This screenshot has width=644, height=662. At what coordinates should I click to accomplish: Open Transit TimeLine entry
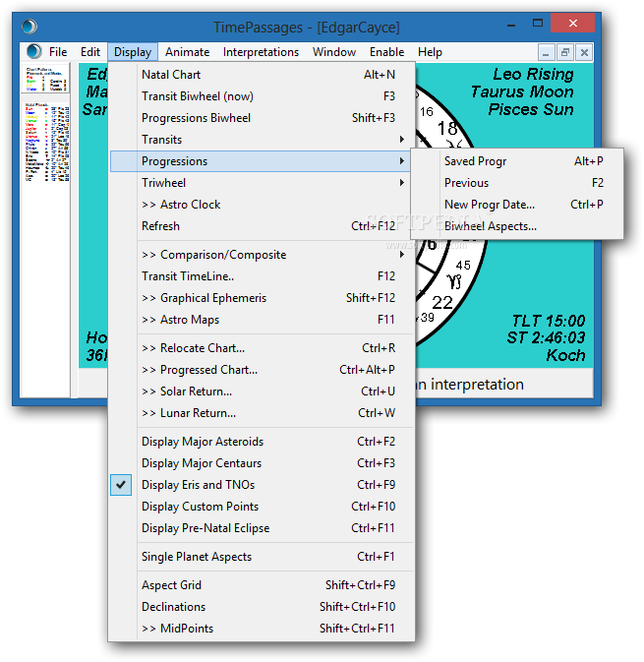[262, 276]
